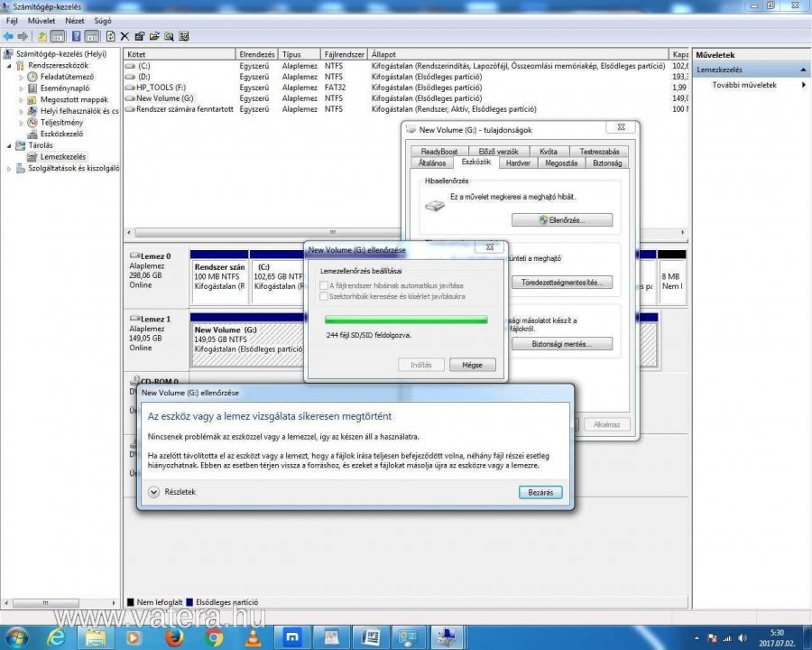The width and height of the screenshot is (812, 650).
Task: Select Teljesítmény in the tree
Action: (x=61, y=123)
